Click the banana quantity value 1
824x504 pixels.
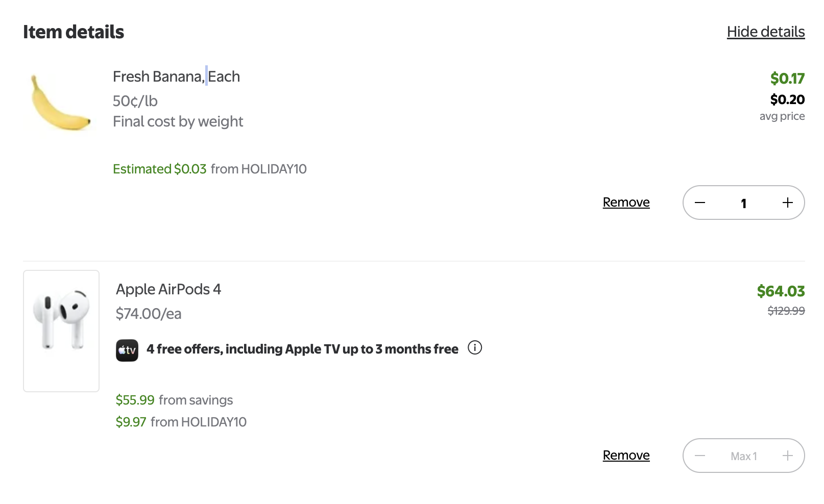[x=743, y=203]
